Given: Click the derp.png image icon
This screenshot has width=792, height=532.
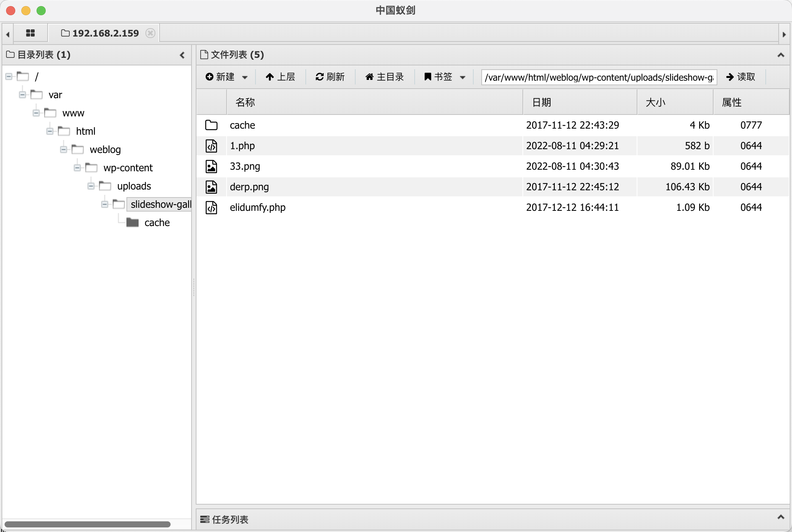Looking at the screenshot, I should coord(211,187).
